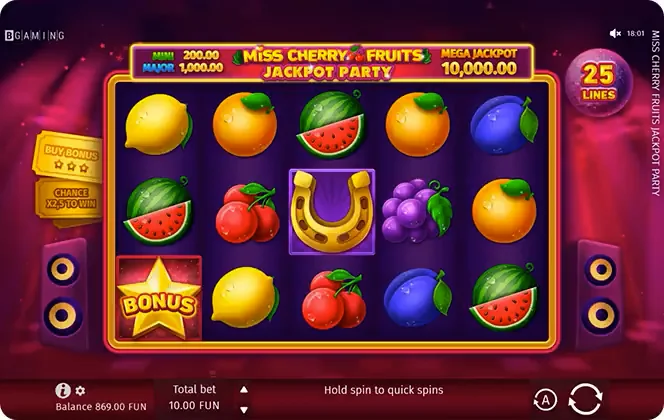Open autoplay with the A icon
664x420 pixels.
[x=545, y=399]
